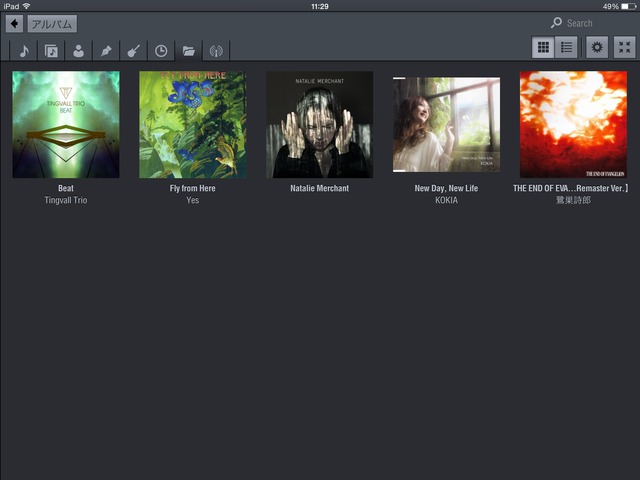640x480 pixels.
Task: Open the Beat album cover by Tingvall Trio
Action: [x=66, y=124]
